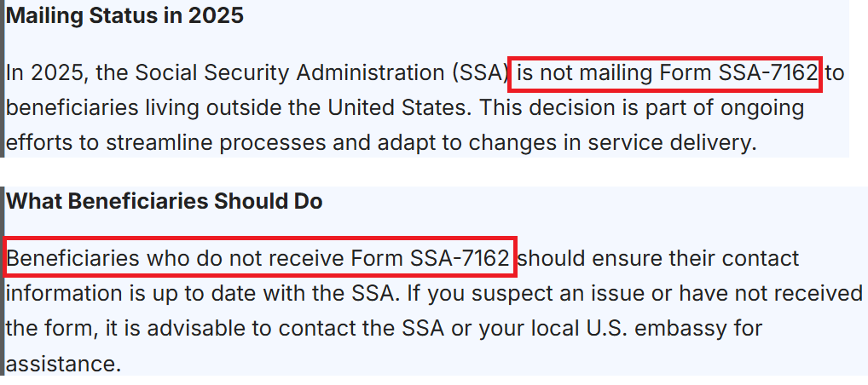868x385 pixels.
Task: Click the 'Mailing Status in 2025' heading
Action: point(124,16)
